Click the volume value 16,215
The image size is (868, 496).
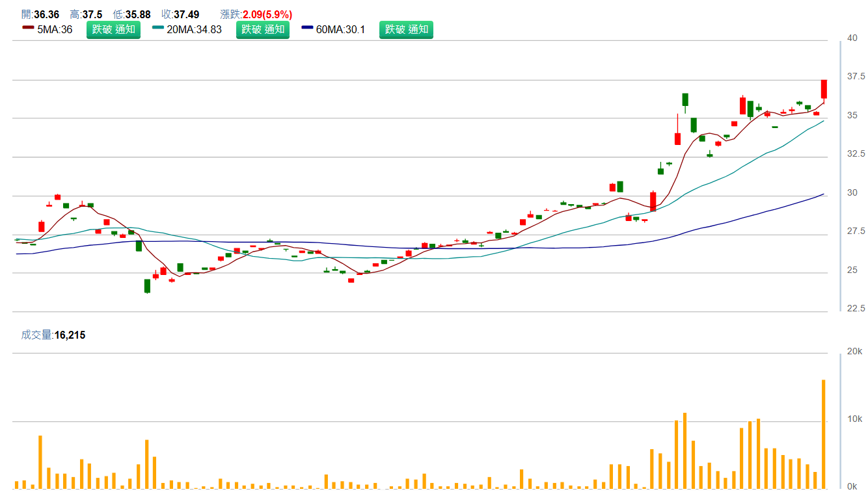[x=70, y=335]
